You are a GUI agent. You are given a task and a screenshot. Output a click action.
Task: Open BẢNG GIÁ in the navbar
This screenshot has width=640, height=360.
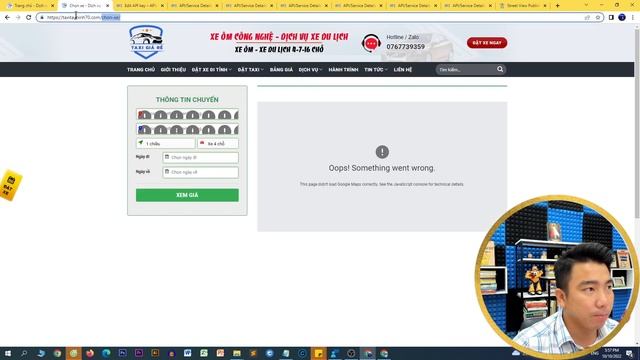click(x=281, y=70)
